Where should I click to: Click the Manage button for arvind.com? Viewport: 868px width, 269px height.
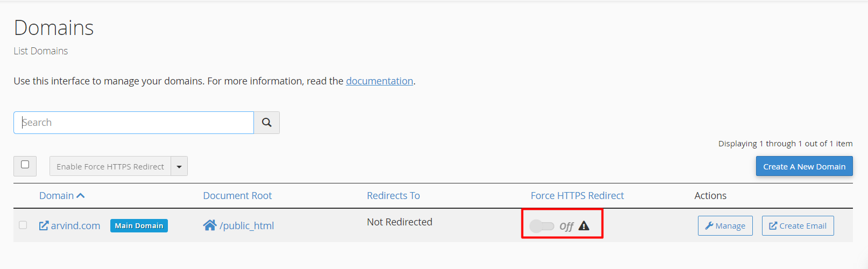(x=725, y=226)
